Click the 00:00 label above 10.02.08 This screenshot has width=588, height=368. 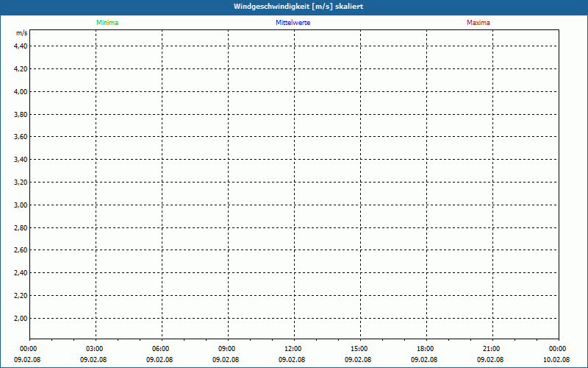pyautogui.click(x=558, y=349)
